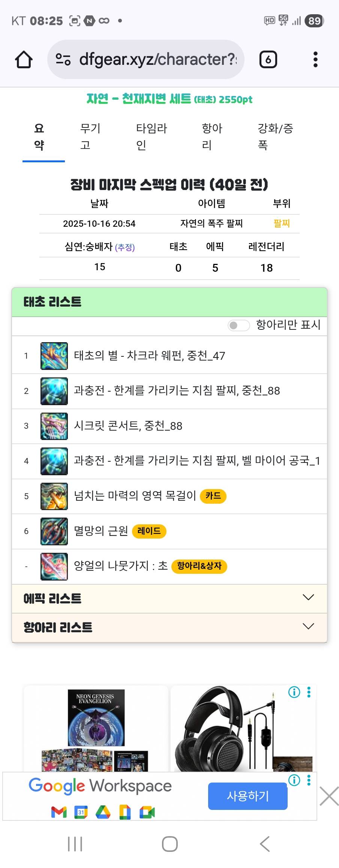Switch to the 무기고 tab
339x868 pixels.
[90, 137]
